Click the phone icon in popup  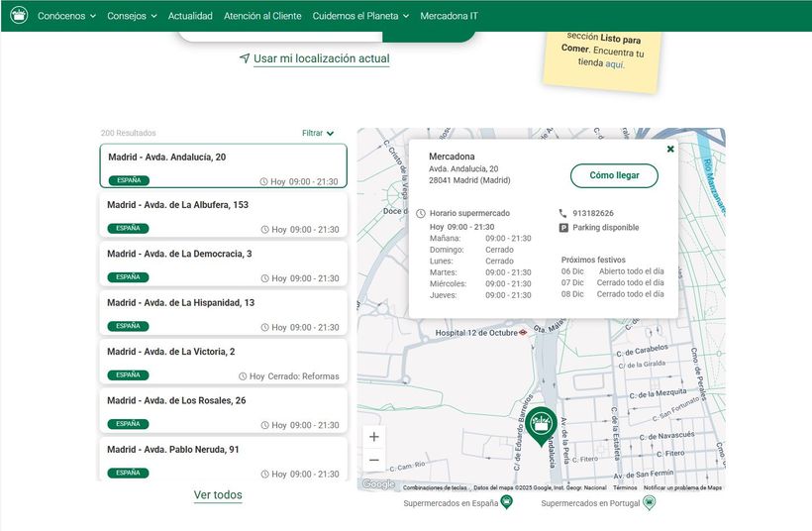[x=563, y=213]
